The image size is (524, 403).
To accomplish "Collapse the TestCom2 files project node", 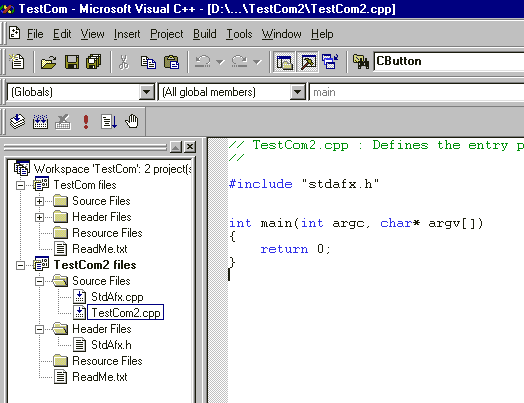I will click(x=20, y=265).
